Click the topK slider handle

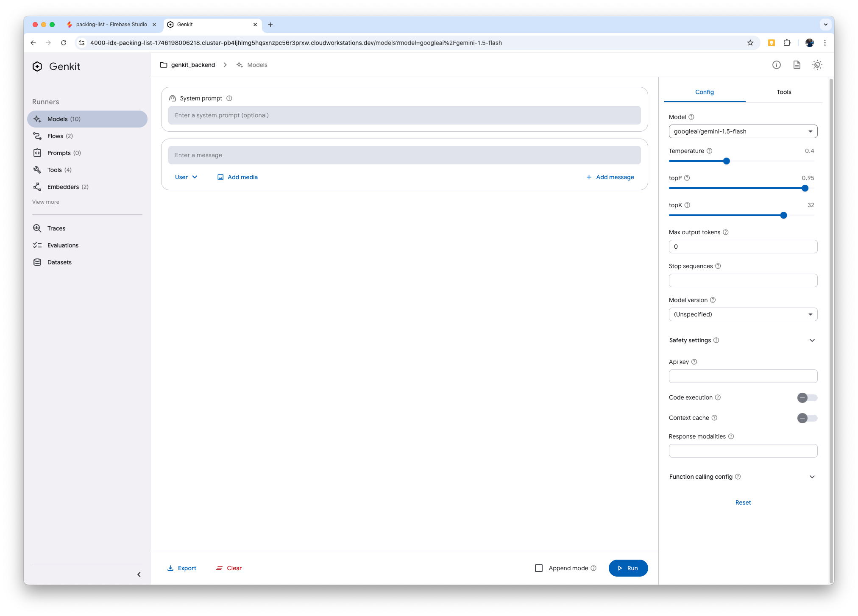(783, 215)
